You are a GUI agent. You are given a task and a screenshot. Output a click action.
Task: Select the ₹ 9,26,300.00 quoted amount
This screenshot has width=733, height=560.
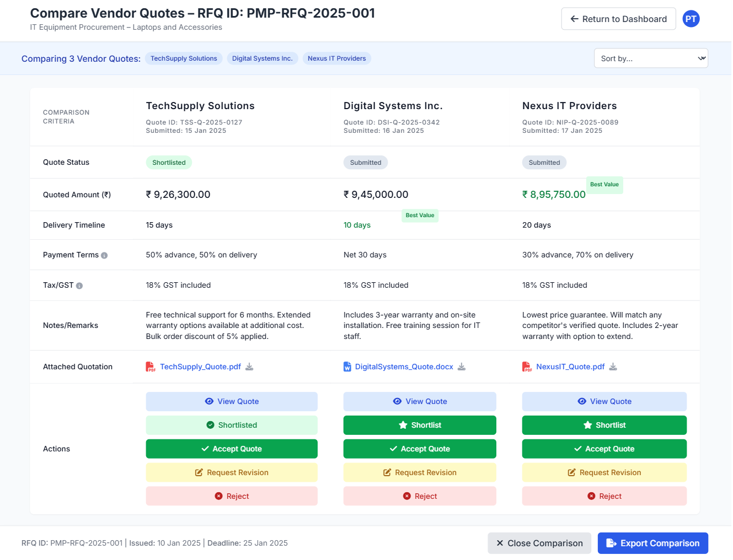(178, 195)
